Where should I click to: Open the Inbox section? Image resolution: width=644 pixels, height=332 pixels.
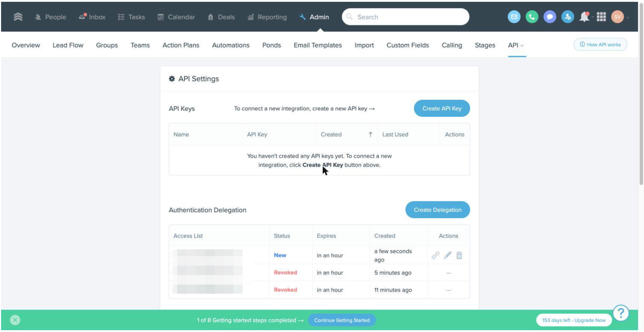pos(92,17)
